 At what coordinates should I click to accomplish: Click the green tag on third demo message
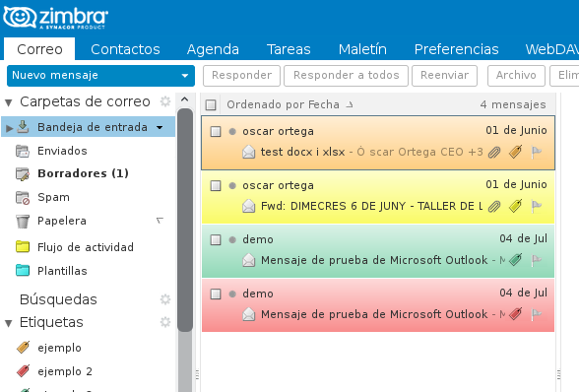[x=515, y=260]
